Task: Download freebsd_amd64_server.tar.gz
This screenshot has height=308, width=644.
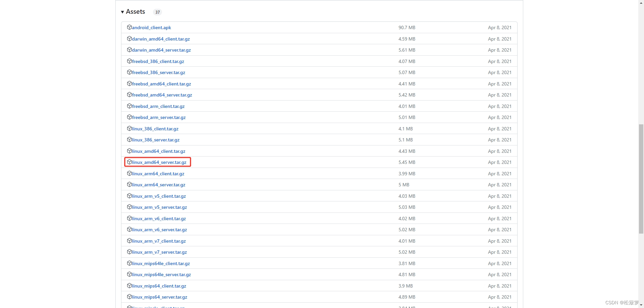Action: coord(162,95)
